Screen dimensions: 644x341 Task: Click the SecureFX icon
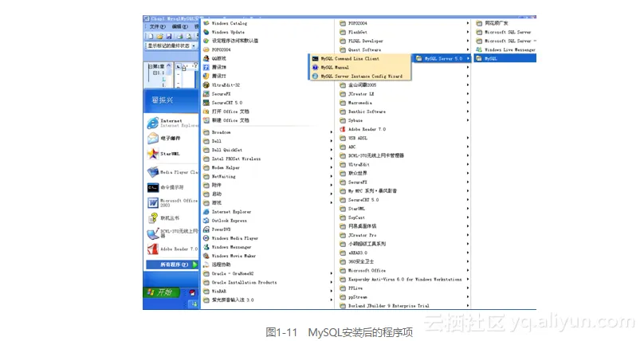click(206, 93)
